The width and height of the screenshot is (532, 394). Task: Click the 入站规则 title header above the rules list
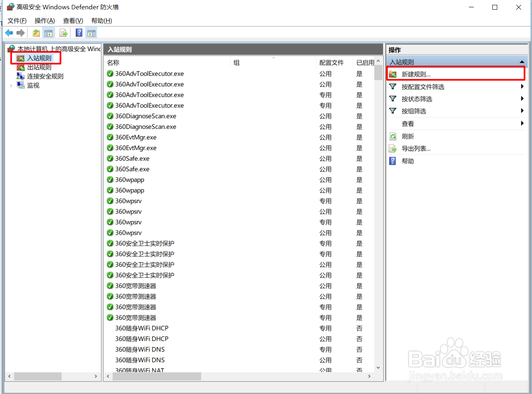coord(243,50)
